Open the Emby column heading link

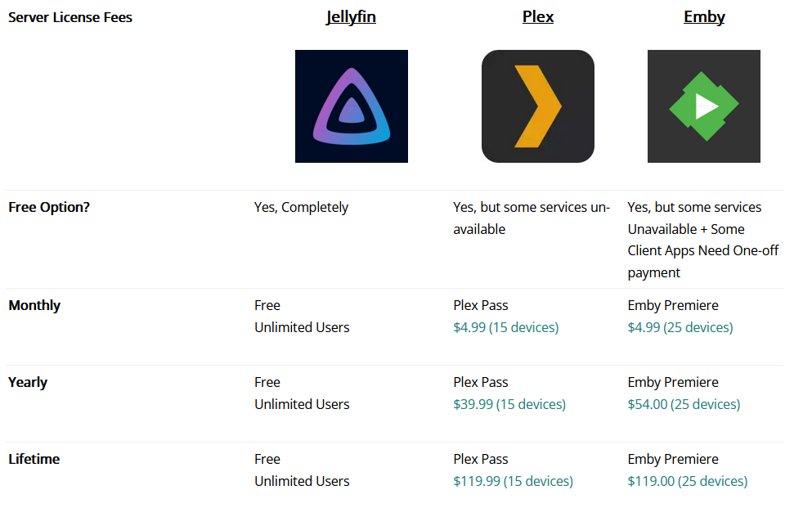point(704,16)
